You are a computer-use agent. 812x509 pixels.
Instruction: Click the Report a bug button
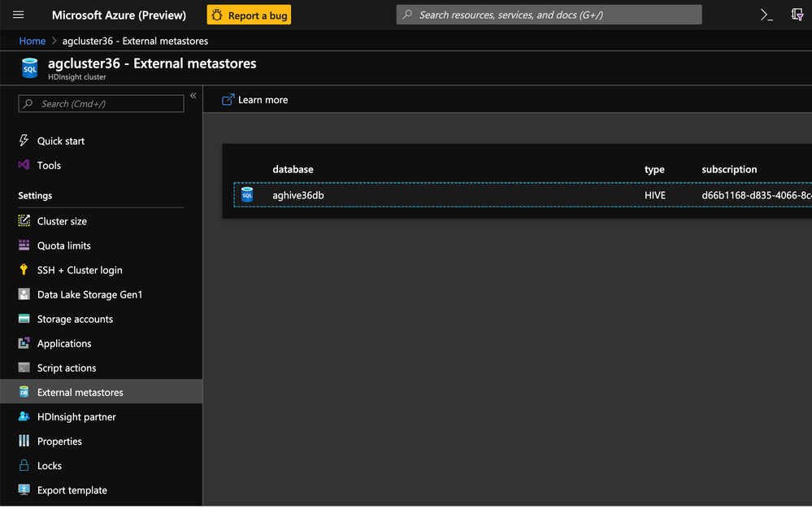[x=249, y=15]
